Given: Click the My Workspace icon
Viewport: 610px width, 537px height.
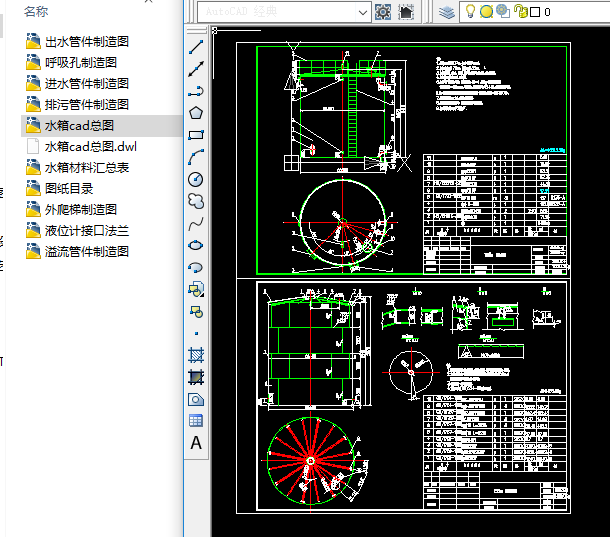Looking at the screenshot, I should (x=406, y=12).
